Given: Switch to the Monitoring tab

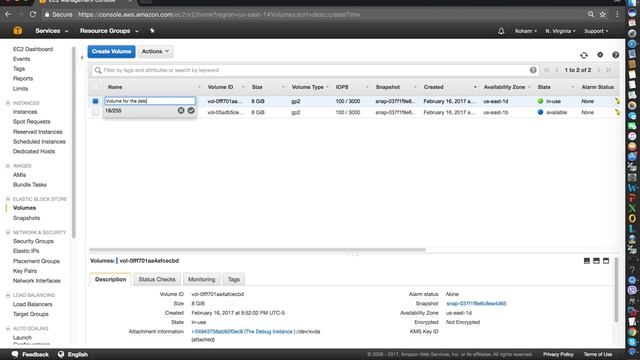Looking at the screenshot, I should (x=202, y=280).
